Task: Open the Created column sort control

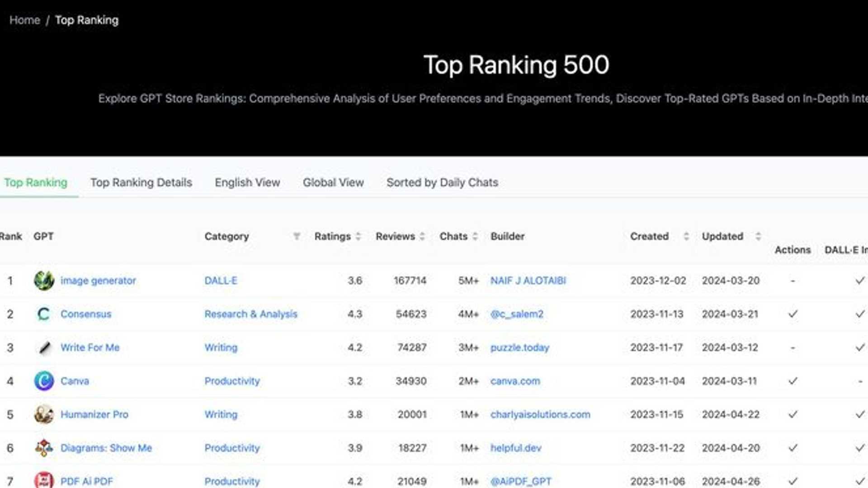Action: click(686, 236)
